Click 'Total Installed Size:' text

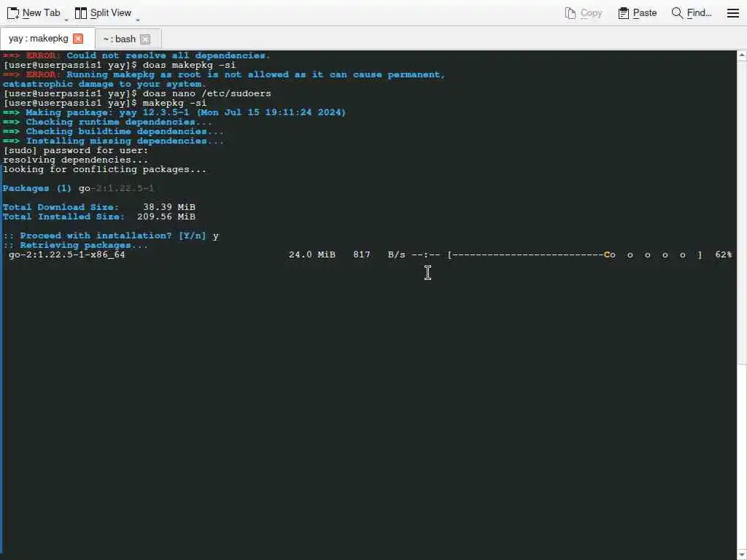[x=64, y=217]
